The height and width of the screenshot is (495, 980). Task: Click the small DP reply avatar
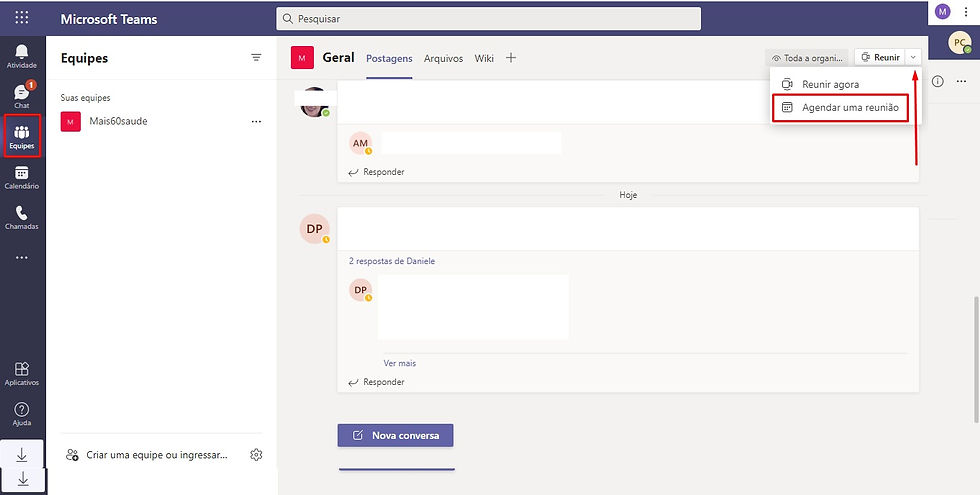(x=361, y=290)
